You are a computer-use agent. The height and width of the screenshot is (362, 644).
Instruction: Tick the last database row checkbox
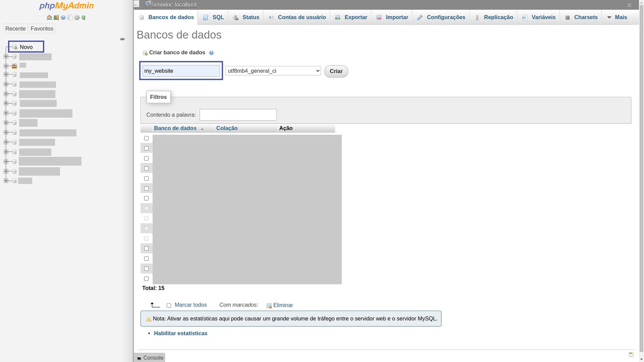(x=147, y=279)
